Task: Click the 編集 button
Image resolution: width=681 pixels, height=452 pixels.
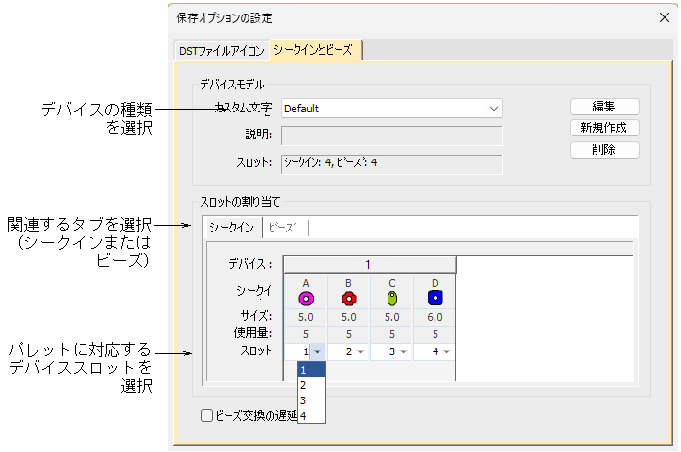Action: [604, 106]
